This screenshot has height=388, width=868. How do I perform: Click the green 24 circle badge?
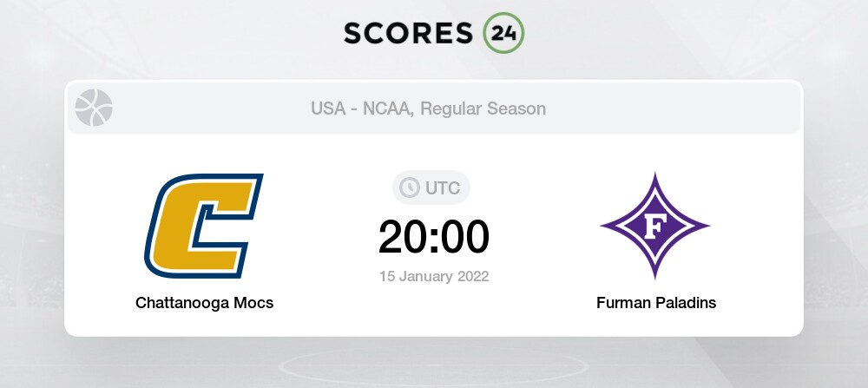[503, 32]
